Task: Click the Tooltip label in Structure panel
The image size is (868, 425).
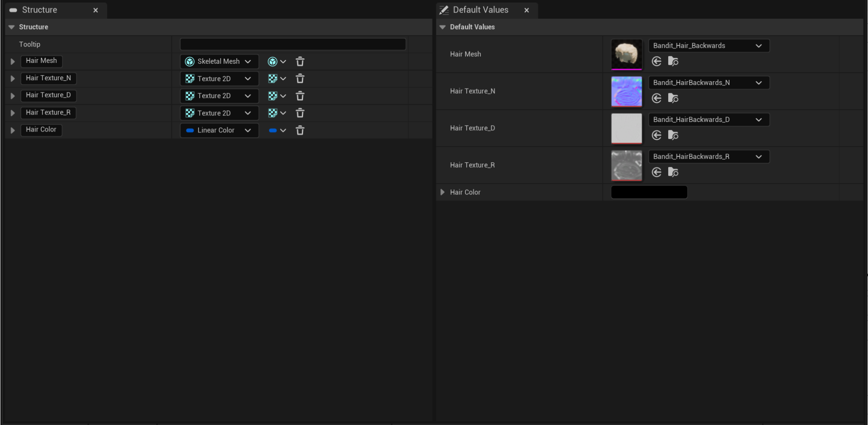Action: point(30,44)
